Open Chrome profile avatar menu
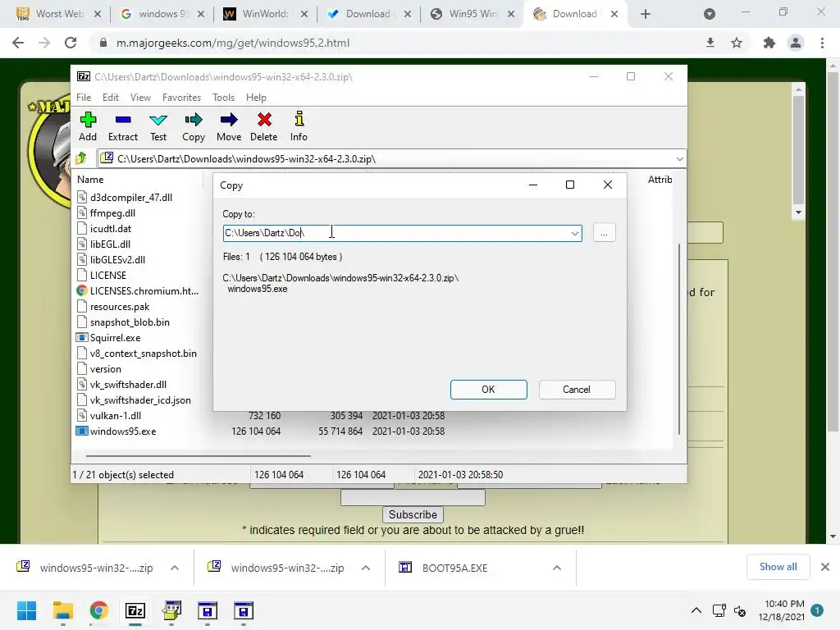 point(796,43)
